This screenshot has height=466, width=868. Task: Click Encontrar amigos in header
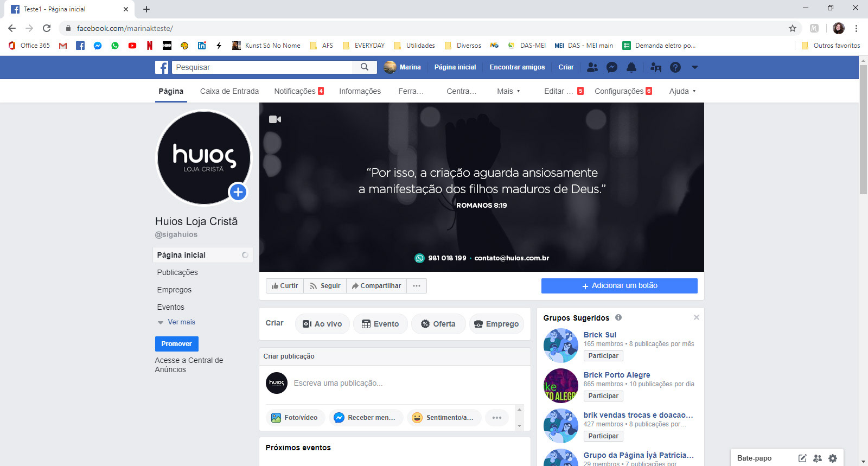[517, 67]
